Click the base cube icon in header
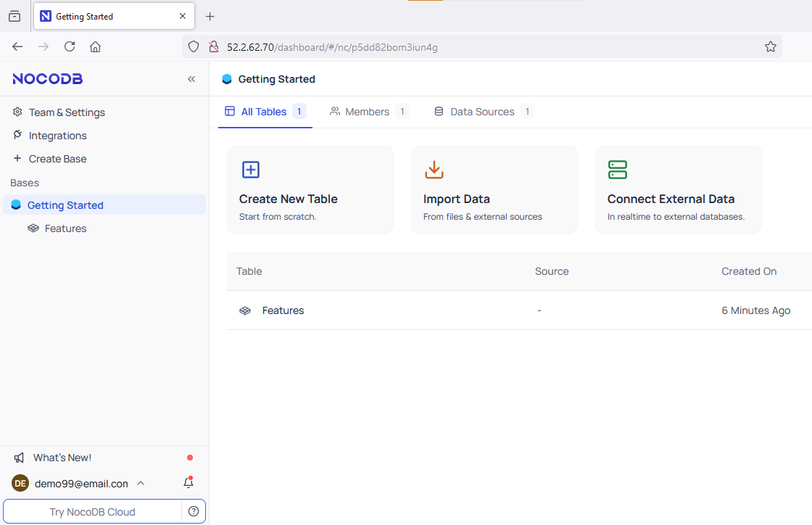The width and height of the screenshot is (812, 525). pos(227,79)
